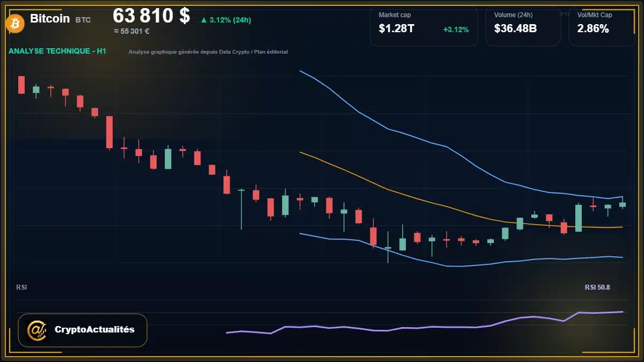The height and width of the screenshot is (362, 644).
Task: Click the BTC ticker label
Action: (x=83, y=20)
